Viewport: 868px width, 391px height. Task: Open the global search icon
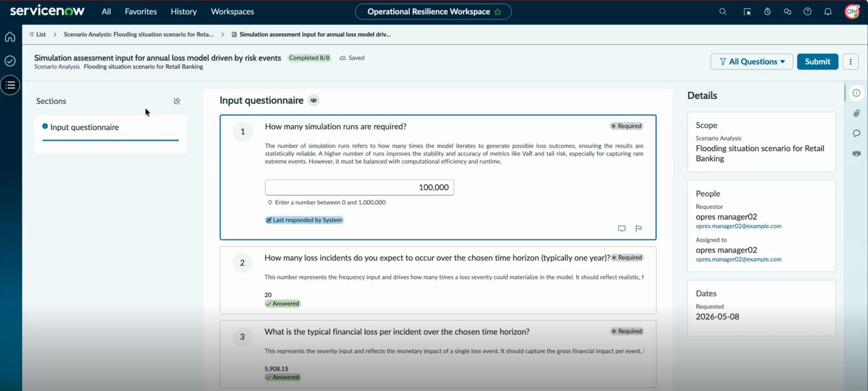(722, 11)
